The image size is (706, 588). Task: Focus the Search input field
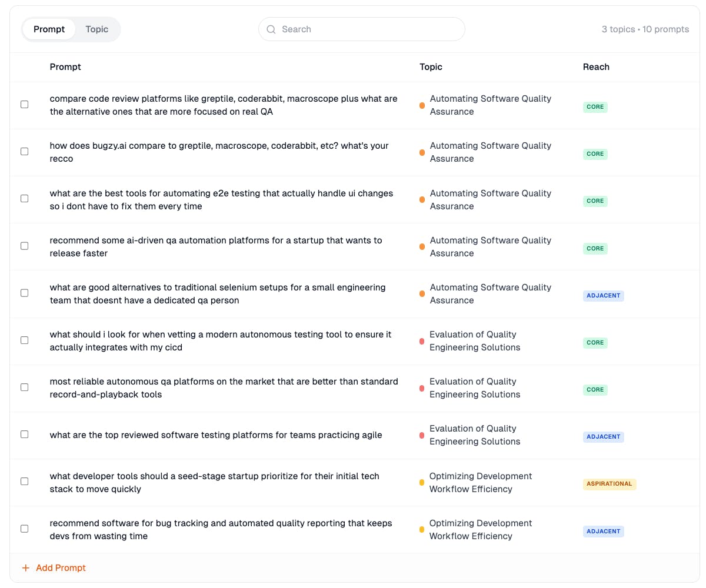(368, 29)
